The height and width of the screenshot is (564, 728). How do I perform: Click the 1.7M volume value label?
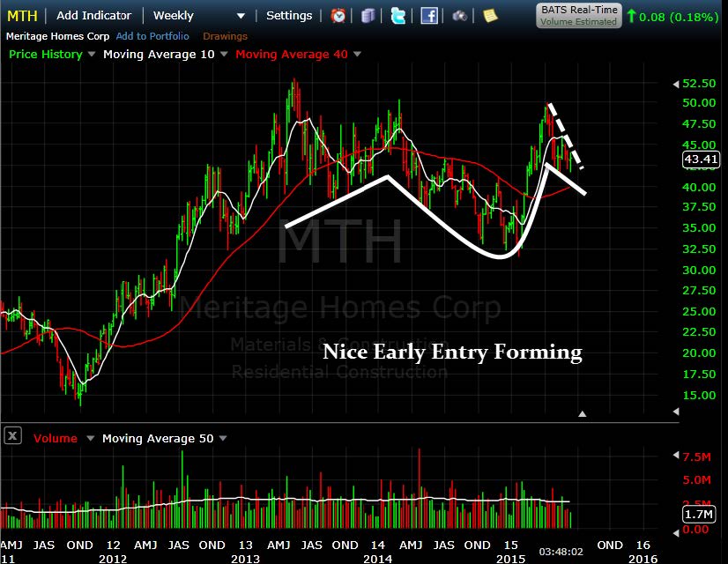[698, 514]
